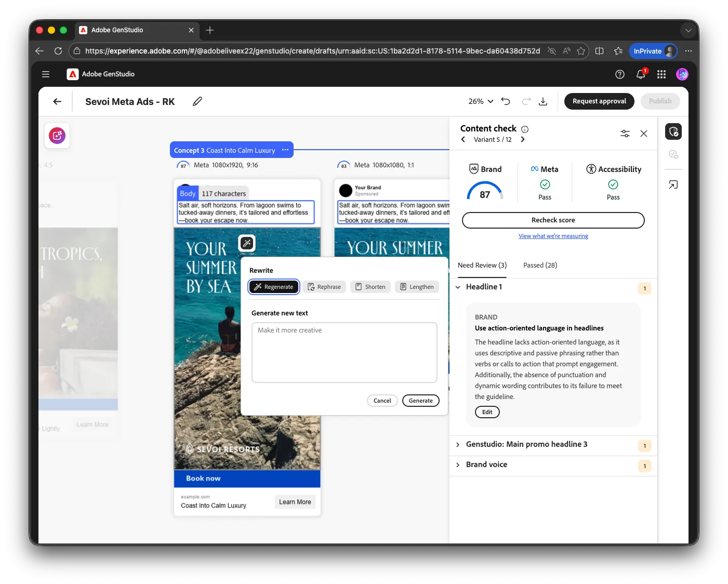The image size is (728, 584).
Task: Open a new browser tab
Action: click(210, 30)
